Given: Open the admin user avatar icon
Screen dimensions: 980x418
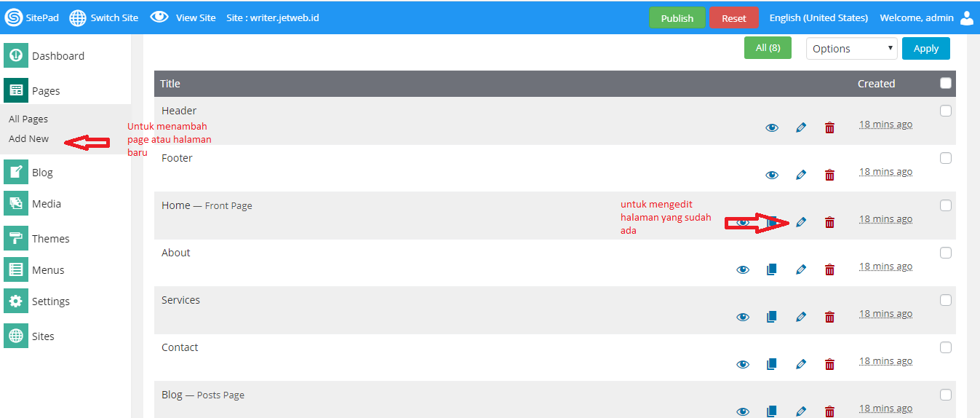Looking at the screenshot, I should [967, 17].
